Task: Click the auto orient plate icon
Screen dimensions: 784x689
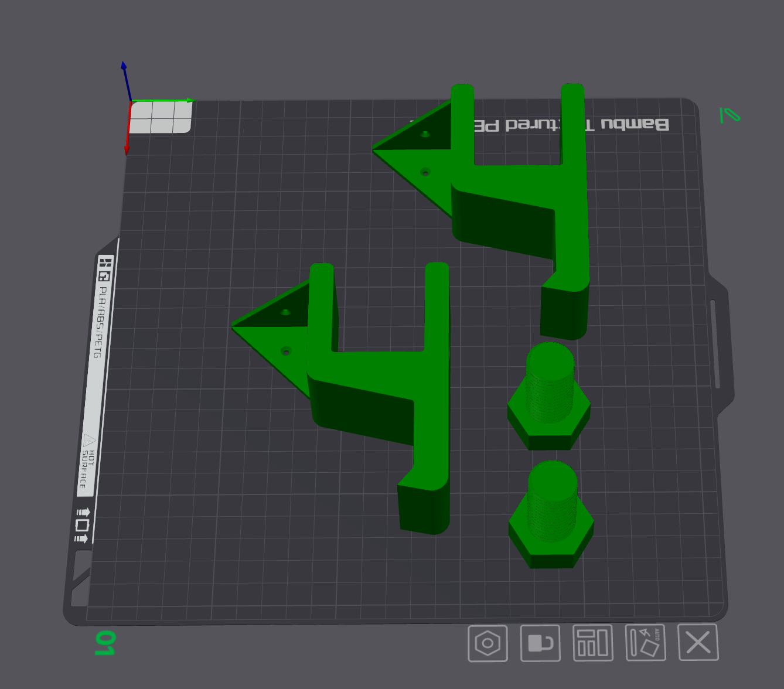Action: pos(646,642)
